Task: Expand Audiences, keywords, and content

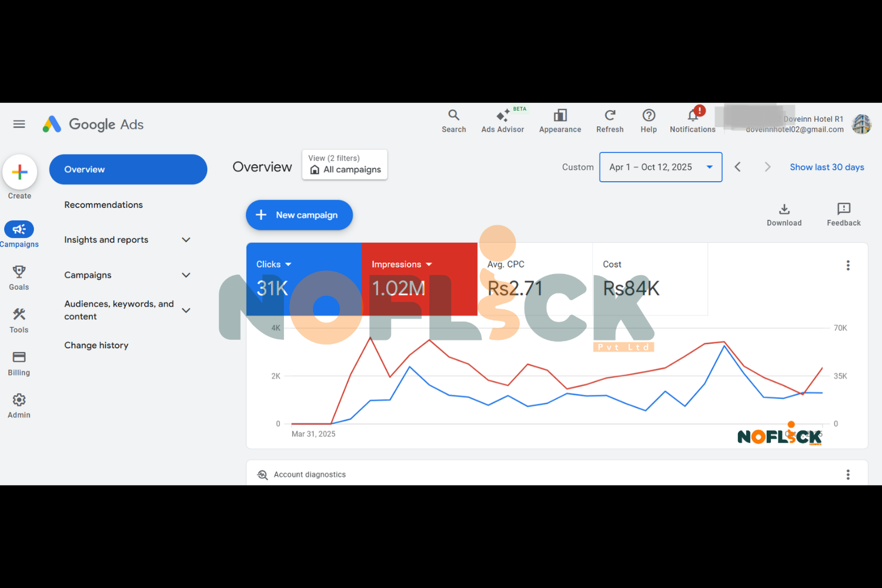Action: pos(186,310)
